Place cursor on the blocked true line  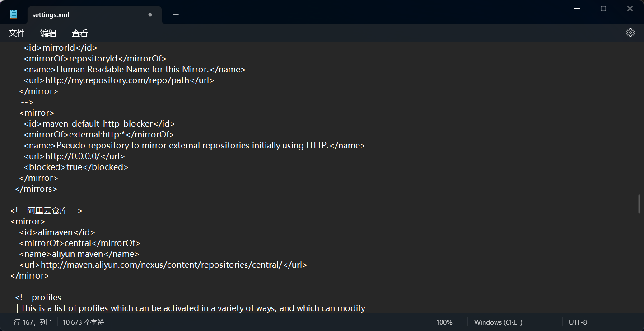(76, 167)
